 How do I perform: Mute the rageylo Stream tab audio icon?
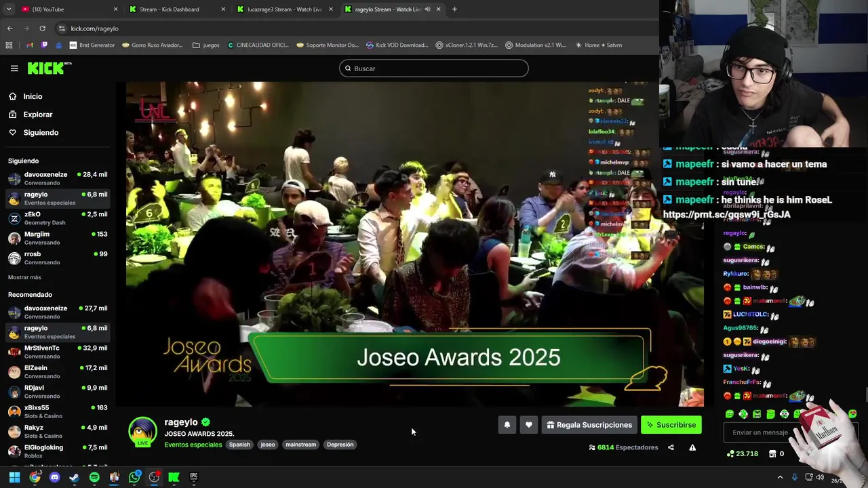pyautogui.click(x=427, y=9)
